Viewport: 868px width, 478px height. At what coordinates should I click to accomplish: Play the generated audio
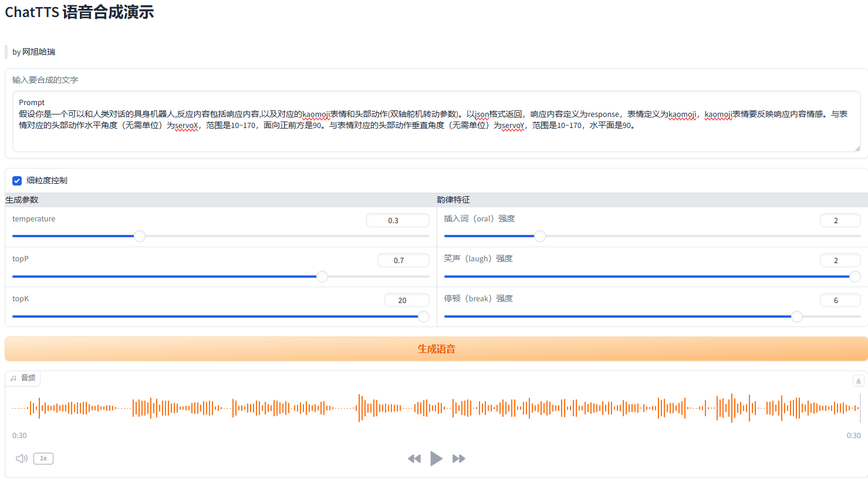tap(436, 459)
